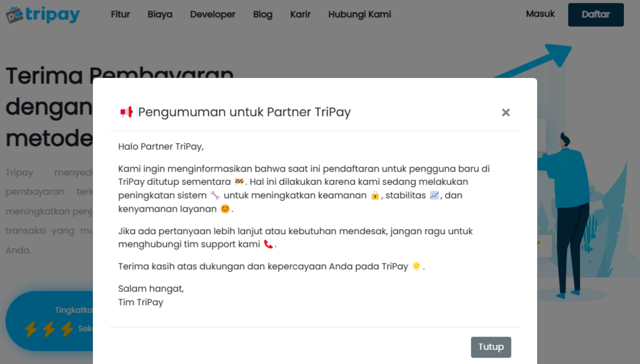Click the 'Terima Pembayaran' headline behind dialog
Viewport: 640px width, 364px height.
click(120, 75)
